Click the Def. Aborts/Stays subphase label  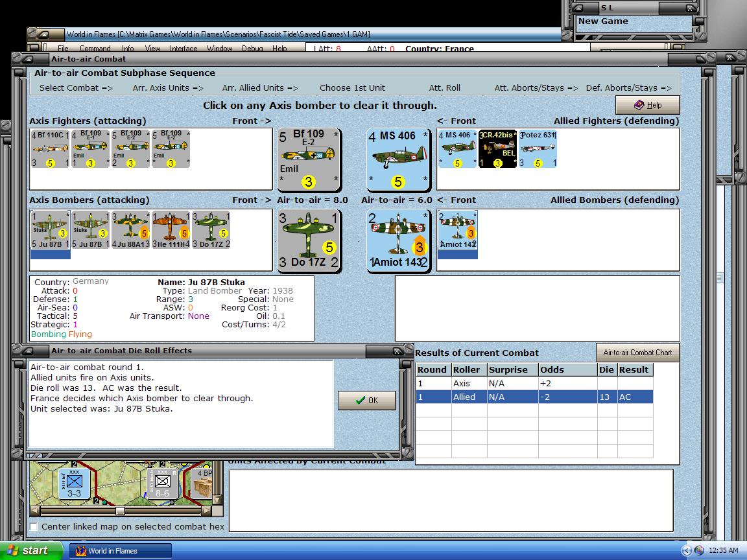(628, 87)
